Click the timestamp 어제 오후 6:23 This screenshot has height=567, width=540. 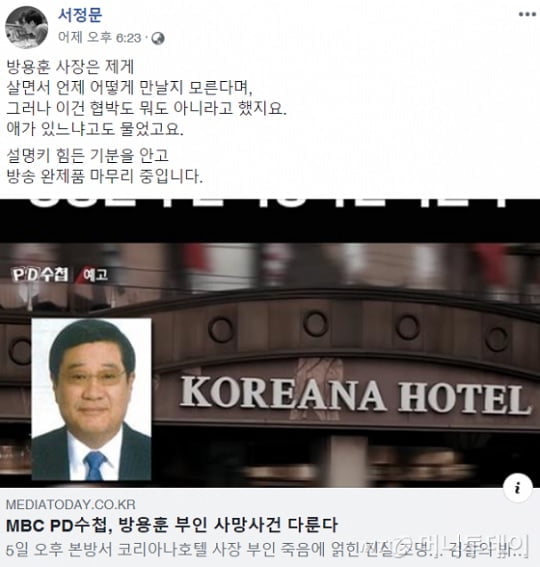pyautogui.click(x=99, y=37)
